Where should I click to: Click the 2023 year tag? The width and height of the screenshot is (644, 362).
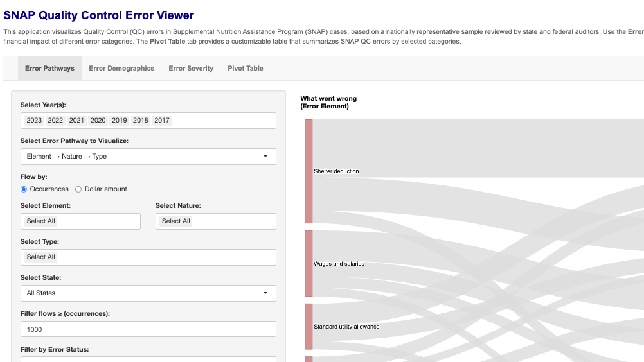pos(34,121)
